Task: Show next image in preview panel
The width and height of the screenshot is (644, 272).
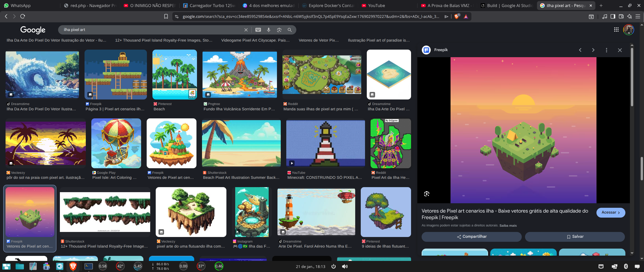Action: 593,50
